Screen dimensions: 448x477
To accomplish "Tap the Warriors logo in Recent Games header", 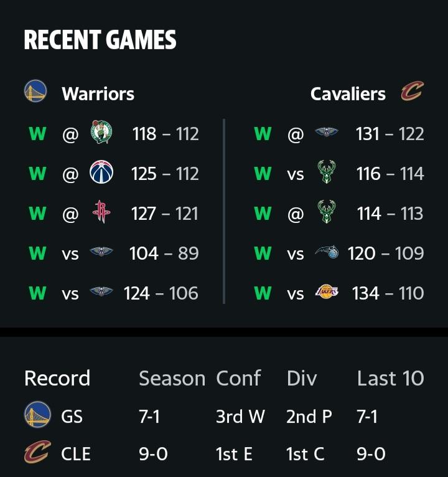I will coord(35,91).
